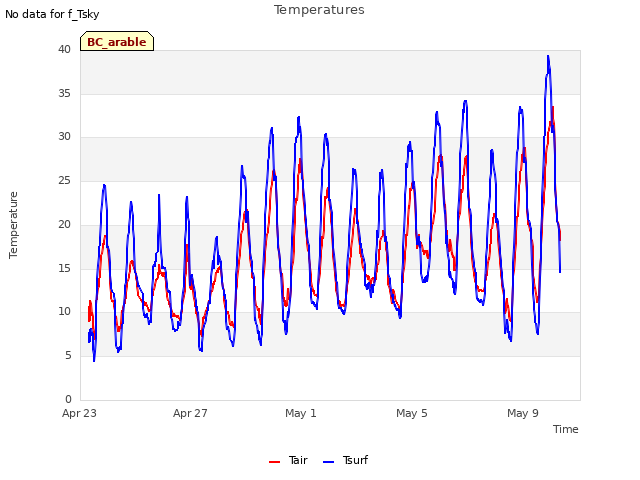640x480 pixels.
Task: Click the May 9 x-axis label
Action: (x=523, y=413)
